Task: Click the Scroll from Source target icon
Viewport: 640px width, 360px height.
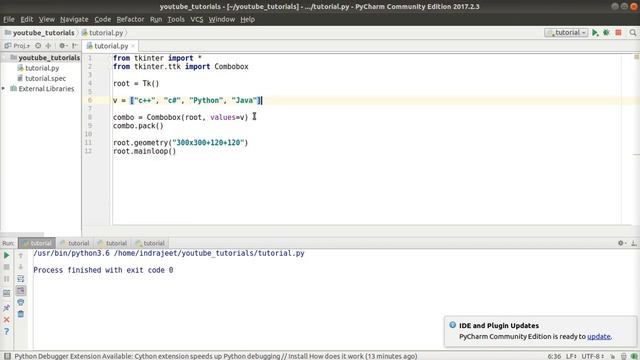Action: [x=38, y=46]
